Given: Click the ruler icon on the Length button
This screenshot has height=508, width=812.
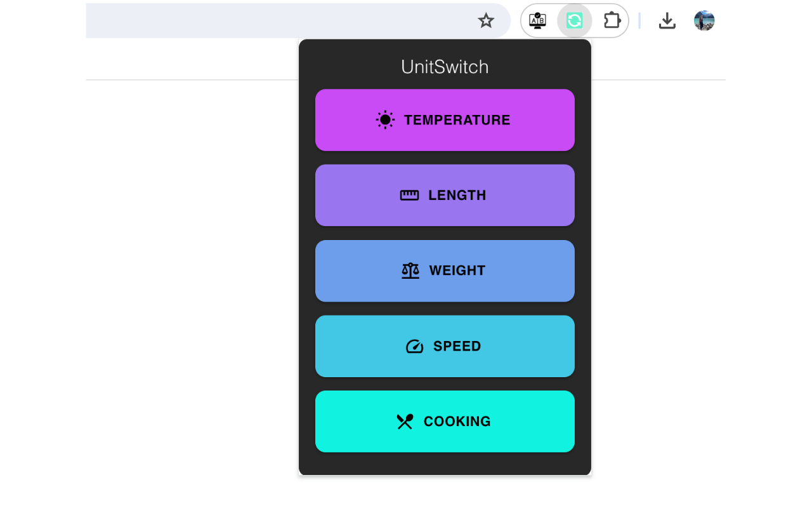Looking at the screenshot, I should click(410, 195).
